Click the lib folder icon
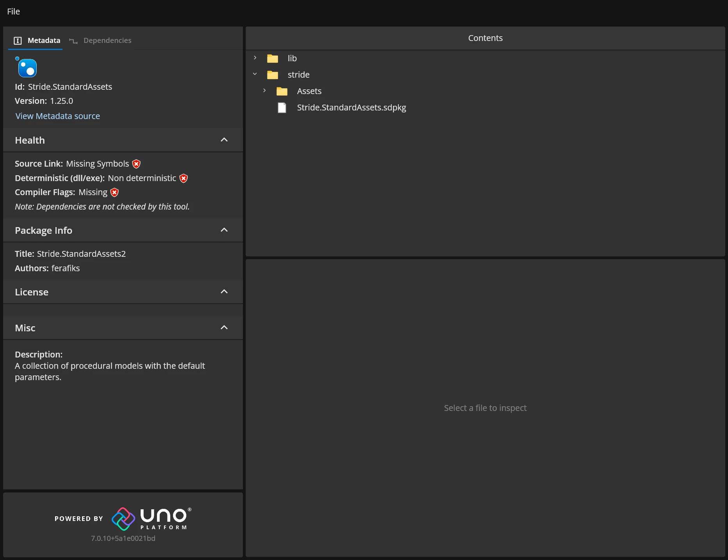This screenshot has width=728, height=560. click(273, 59)
